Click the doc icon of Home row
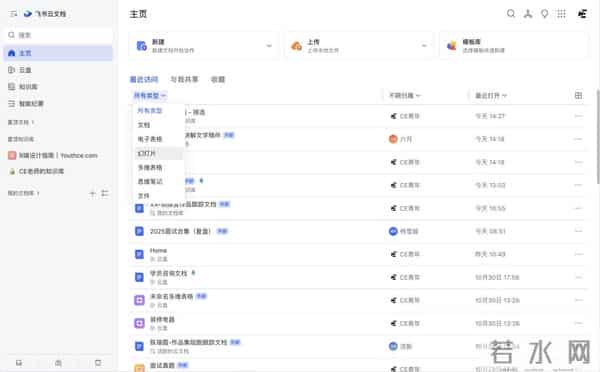Screen dimensions: 600x372 click(x=139, y=254)
